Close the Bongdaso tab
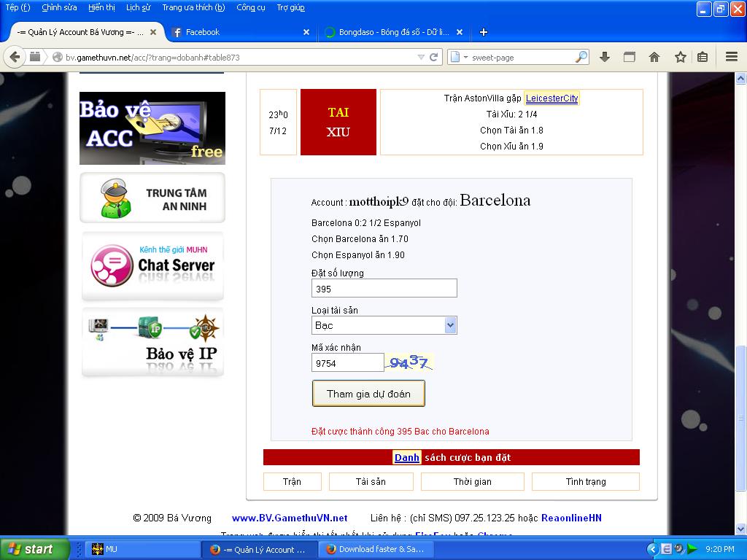747x560 pixels. point(460,32)
